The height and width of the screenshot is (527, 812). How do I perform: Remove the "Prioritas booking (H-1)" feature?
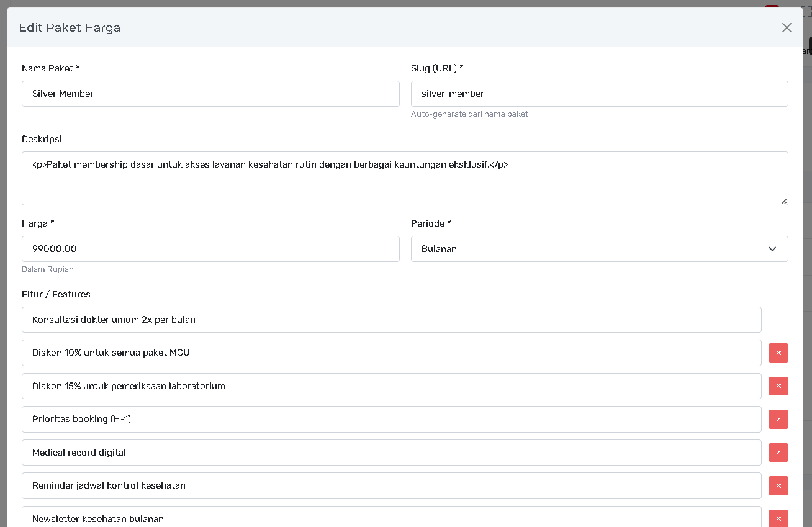click(778, 420)
